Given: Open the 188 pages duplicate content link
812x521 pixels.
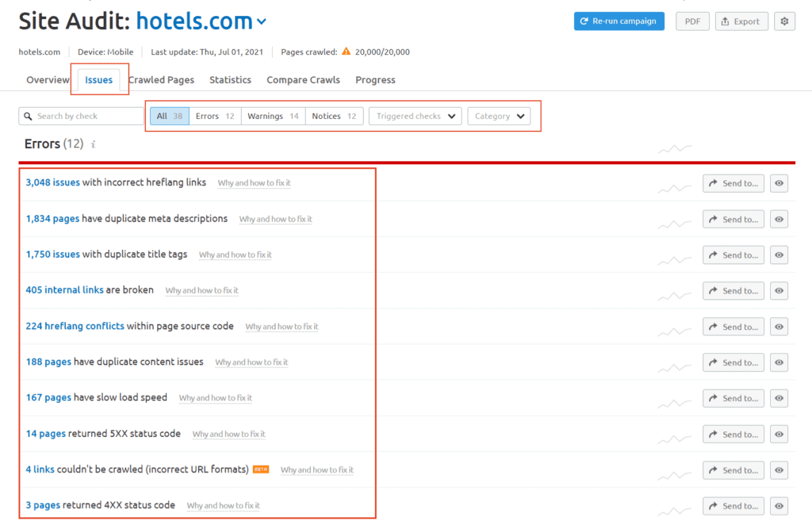Looking at the screenshot, I should (48, 362).
